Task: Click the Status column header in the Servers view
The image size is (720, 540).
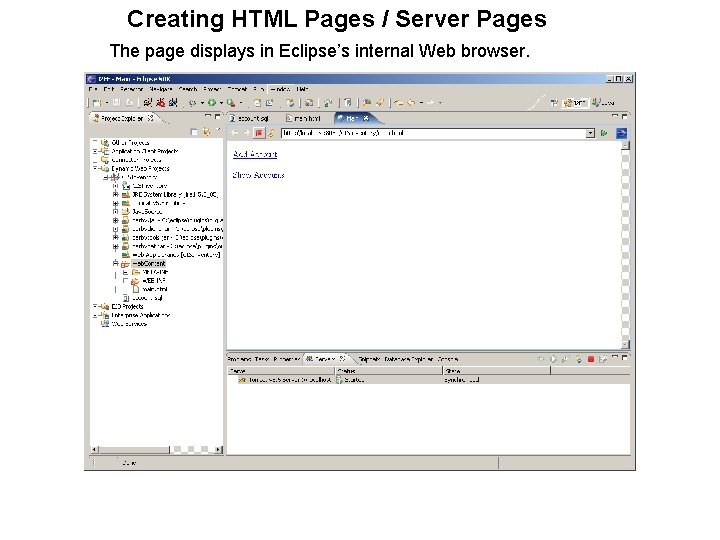Action: coord(388,371)
